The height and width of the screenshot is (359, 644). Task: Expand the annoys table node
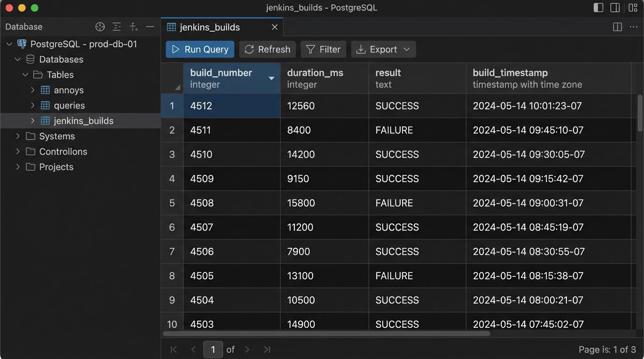[x=33, y=90]
